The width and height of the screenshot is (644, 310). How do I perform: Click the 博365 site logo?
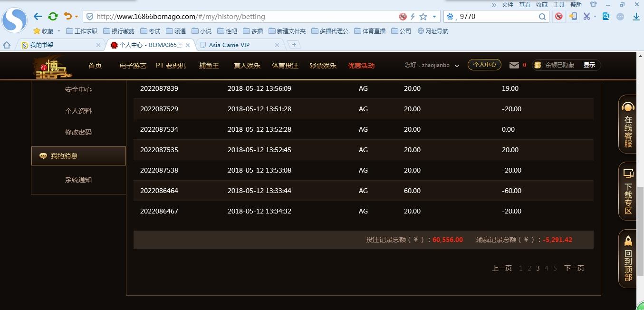[52, 67]
